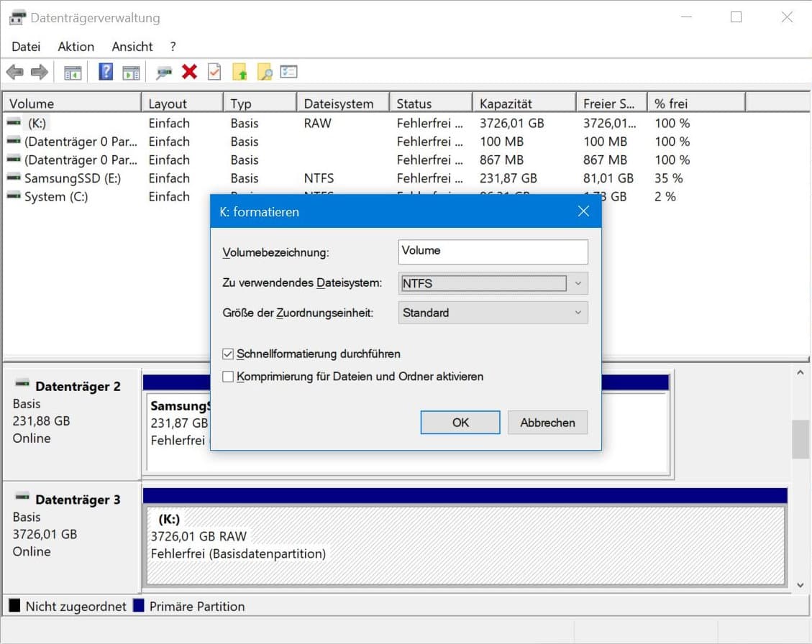Image resolution: width=812 pixels, height=644 pixels.
Task: Click the folder icon with magnifying glass
Action: (265, 72)
